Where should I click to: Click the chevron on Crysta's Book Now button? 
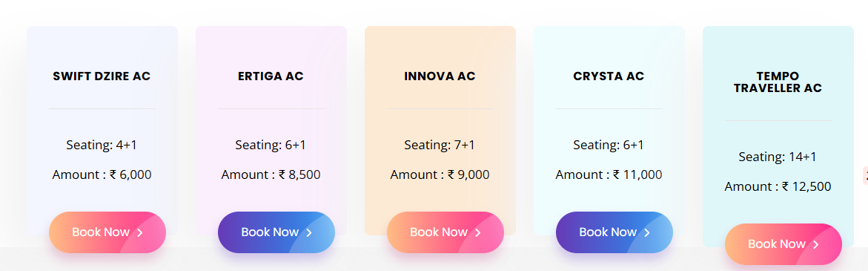pos(647,232)
